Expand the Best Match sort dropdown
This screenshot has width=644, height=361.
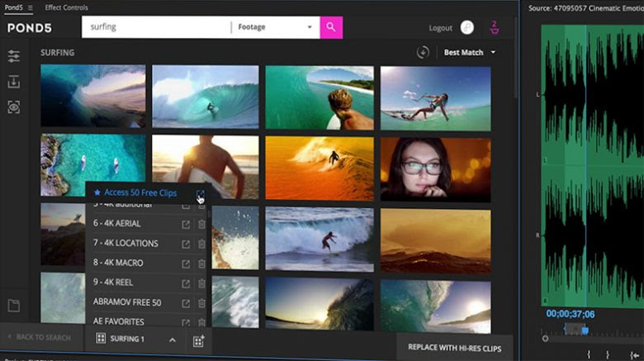tap(470, 53)
